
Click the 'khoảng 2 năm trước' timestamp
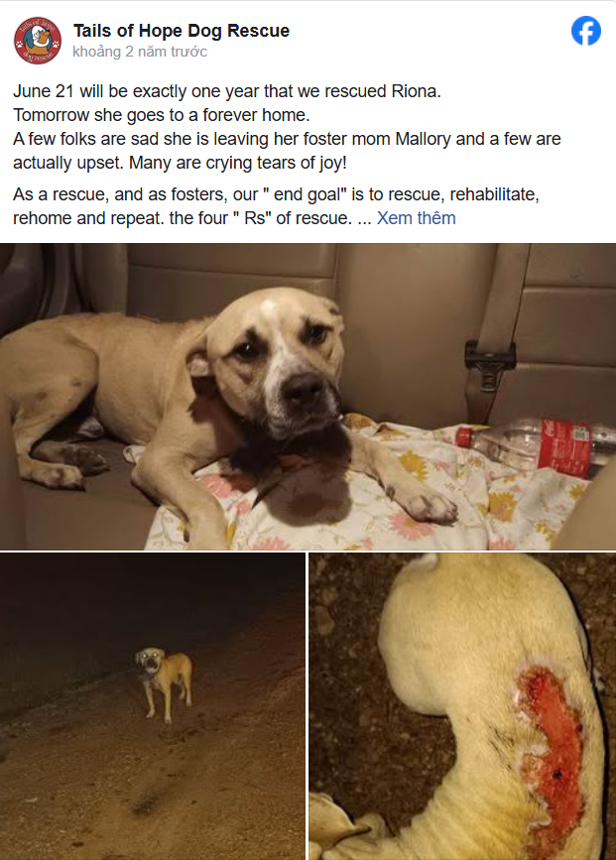140,52
